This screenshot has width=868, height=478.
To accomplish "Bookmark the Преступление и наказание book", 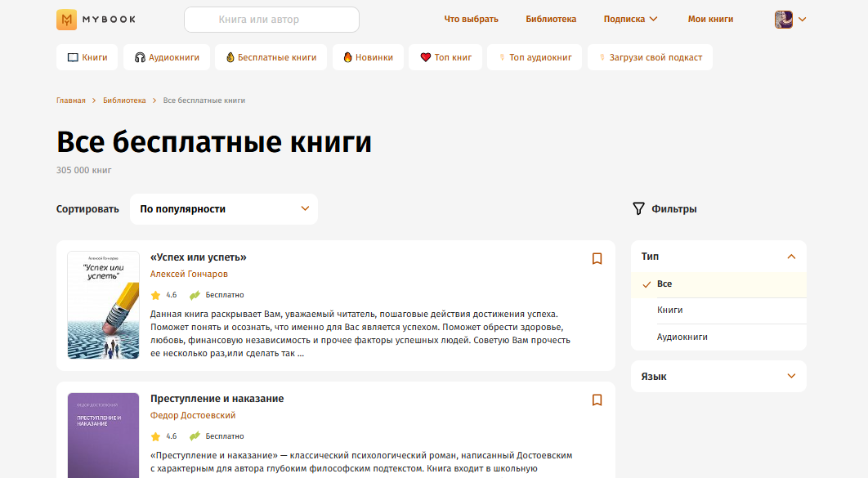I will click(x=597, y=400).
